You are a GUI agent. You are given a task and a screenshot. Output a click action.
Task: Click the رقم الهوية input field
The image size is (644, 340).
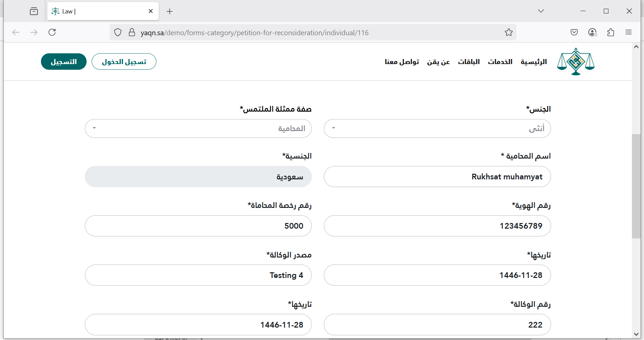(437, 226)
